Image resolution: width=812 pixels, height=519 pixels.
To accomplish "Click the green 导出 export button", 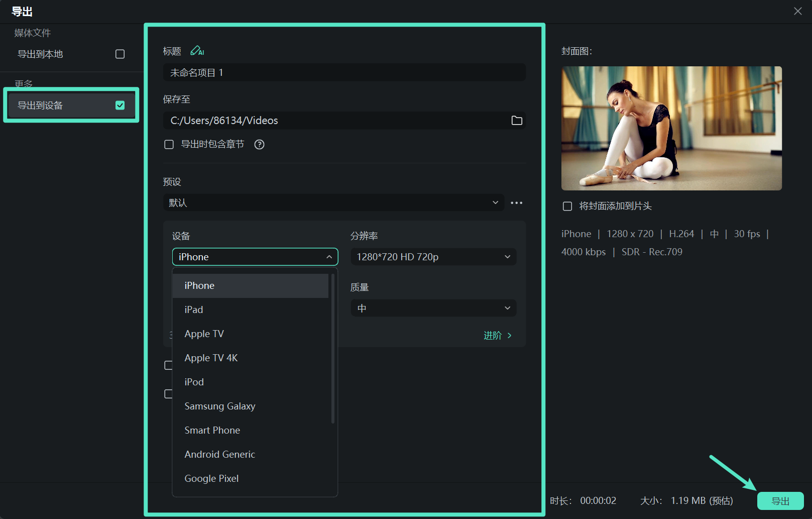I will click(780, 501).
